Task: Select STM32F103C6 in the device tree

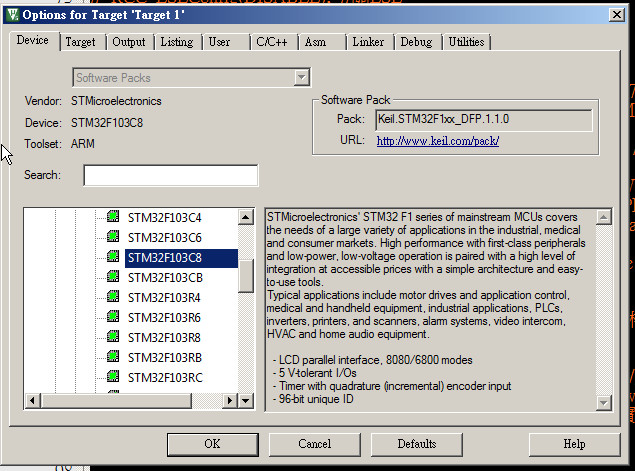Action: (164, 238)
